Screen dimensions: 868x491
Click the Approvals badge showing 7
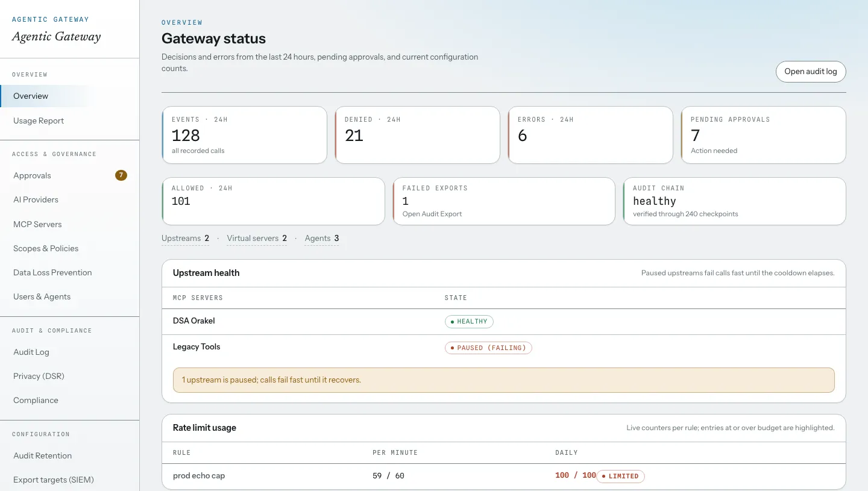pos(121,175)
